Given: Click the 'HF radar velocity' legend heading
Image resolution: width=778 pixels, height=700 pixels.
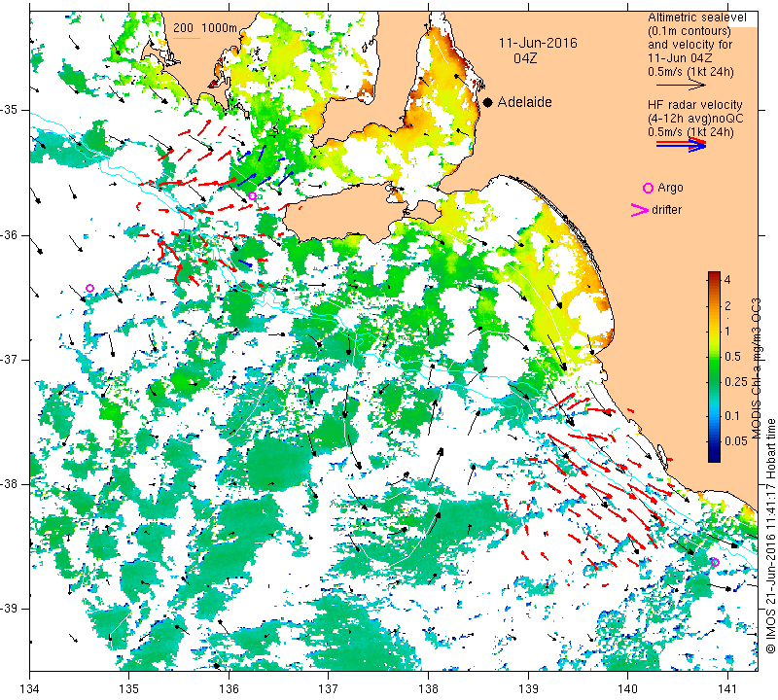Looking at the screenshot, I should pos(694,105).
